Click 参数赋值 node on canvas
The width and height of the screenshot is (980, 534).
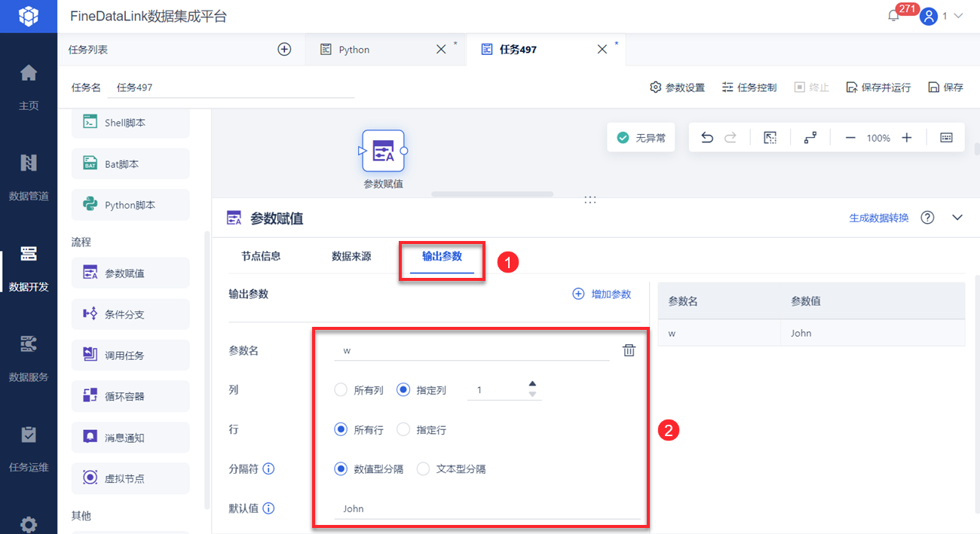click(383, 151)
